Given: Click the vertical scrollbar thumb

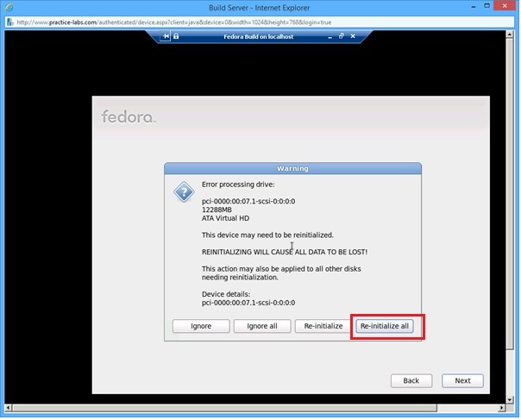Looking at the screenshot, I should pyautogui.click(x=510, y=193).
